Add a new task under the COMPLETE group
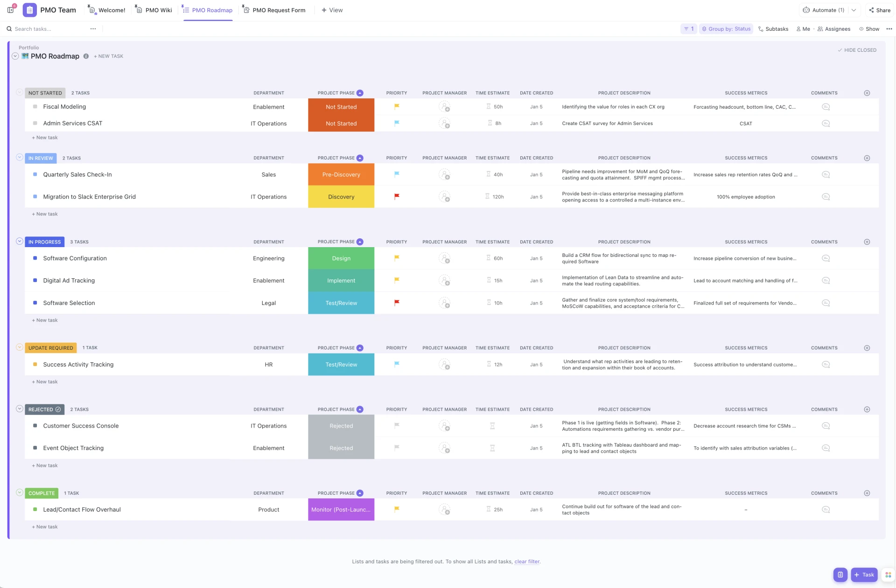This screenshot has height=588, width=896. point(45,526)
